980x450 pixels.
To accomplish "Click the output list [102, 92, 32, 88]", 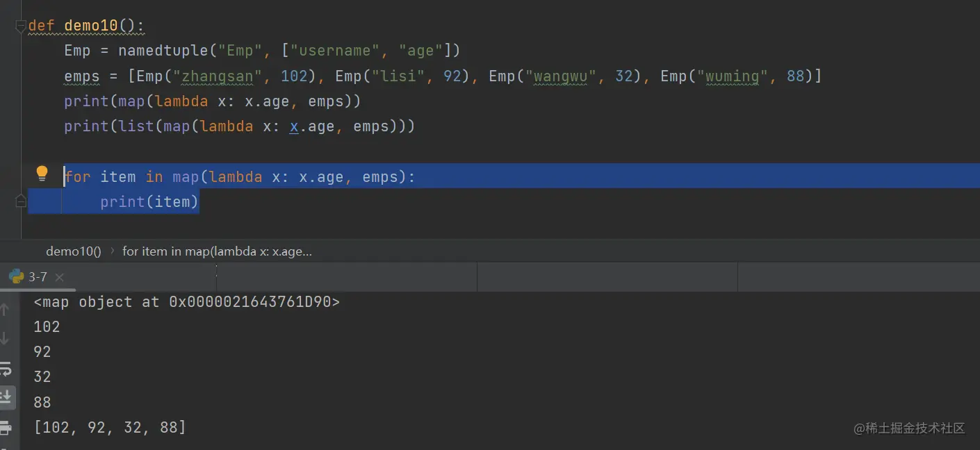I will [x=111, y=427].
